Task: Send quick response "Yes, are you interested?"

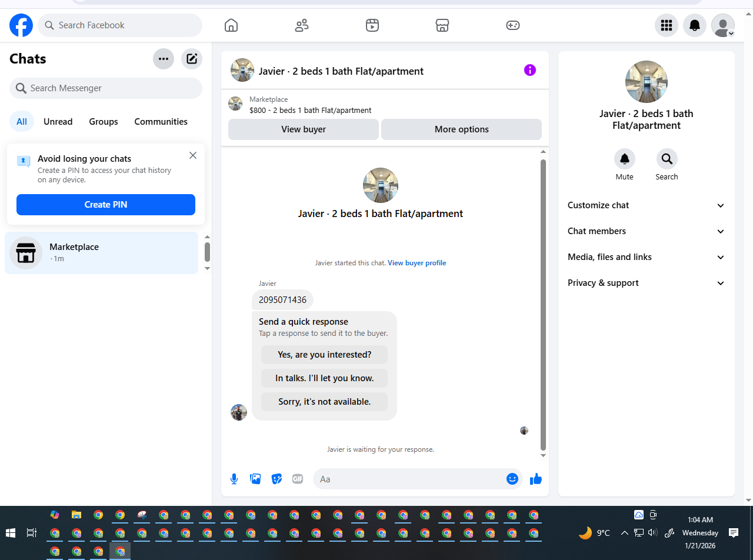Action: 325,355
